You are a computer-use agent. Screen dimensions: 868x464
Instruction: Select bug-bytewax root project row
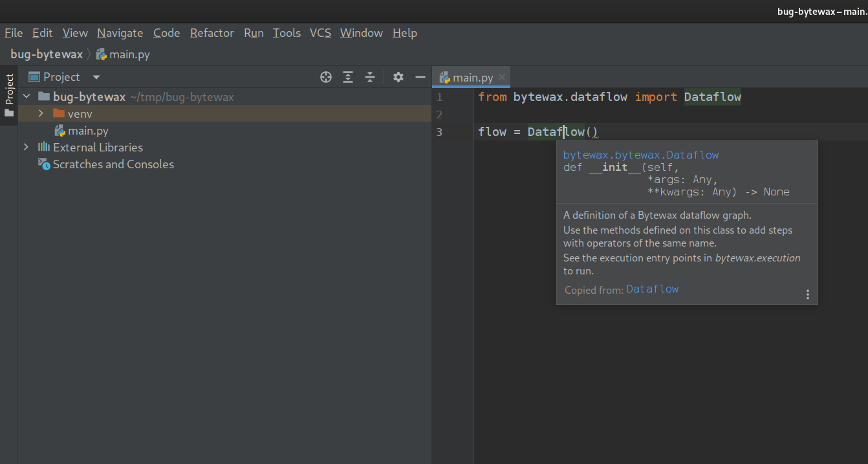click(224, 97)
